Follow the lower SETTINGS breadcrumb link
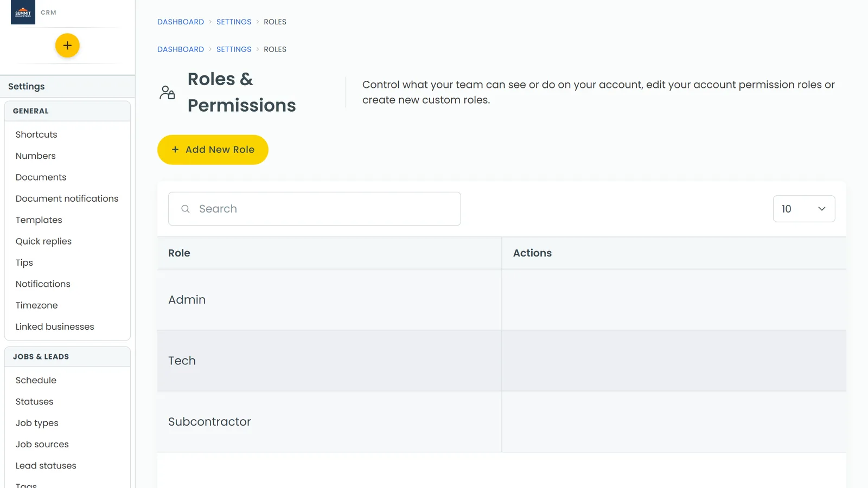 (234, 49)
